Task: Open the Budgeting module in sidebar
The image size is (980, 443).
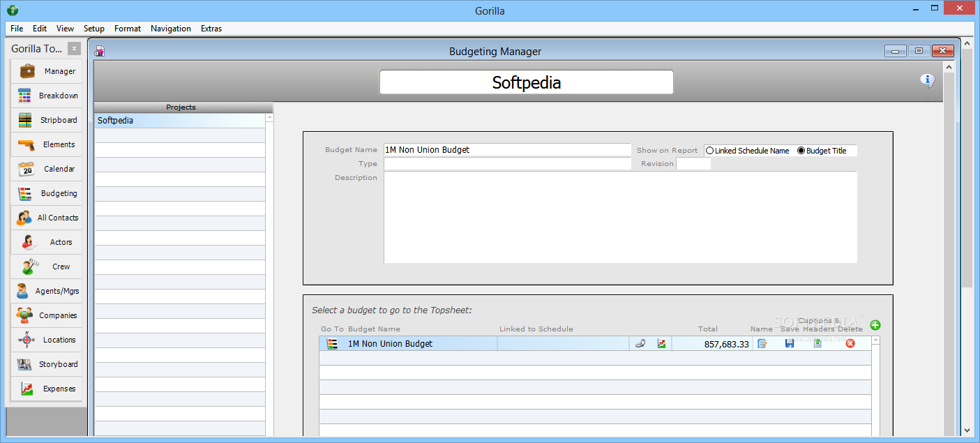Action: [x=46, y=193]
